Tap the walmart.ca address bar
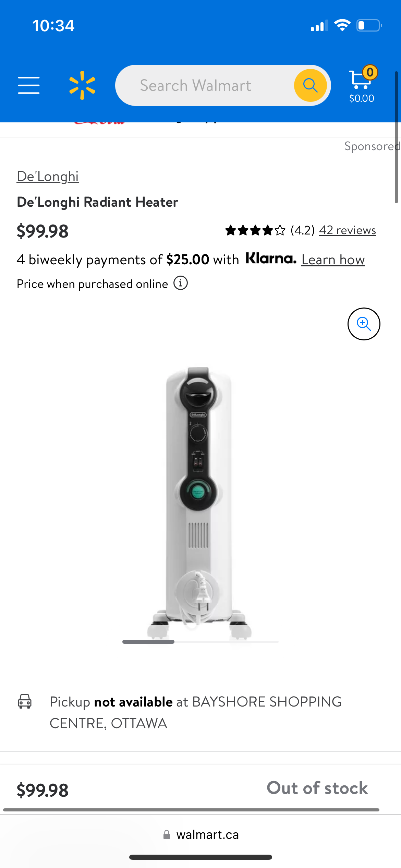 [x=200, y=834]
